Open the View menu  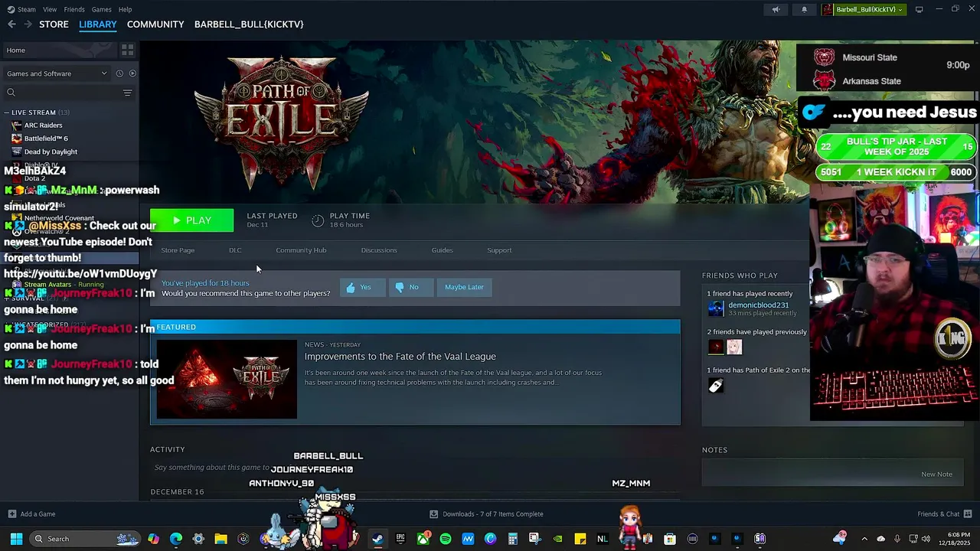(50, 9)
